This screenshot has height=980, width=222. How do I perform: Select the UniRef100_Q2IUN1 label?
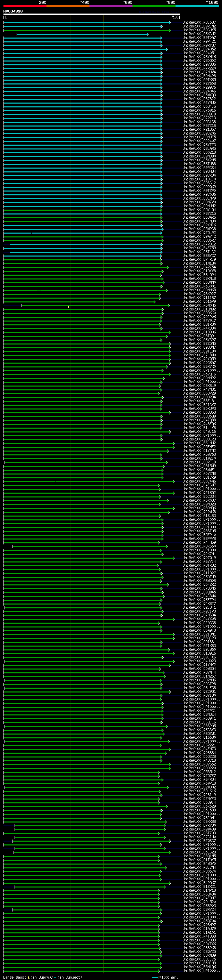tap(199, 634)
